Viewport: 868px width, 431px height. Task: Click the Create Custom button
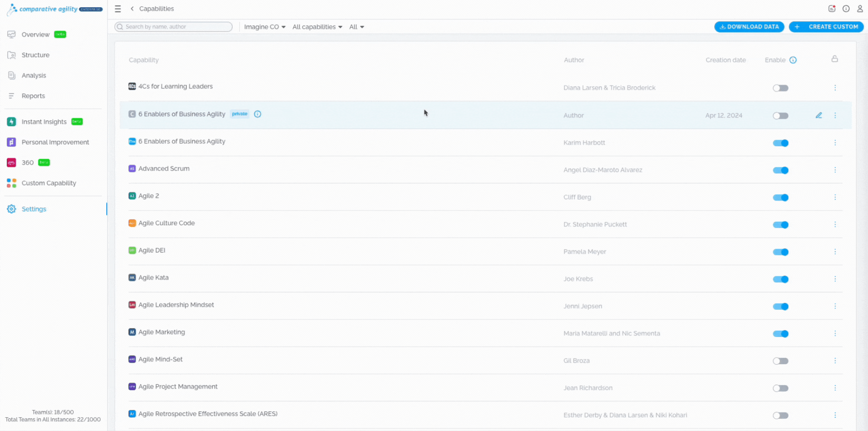[x=826, y=27]
